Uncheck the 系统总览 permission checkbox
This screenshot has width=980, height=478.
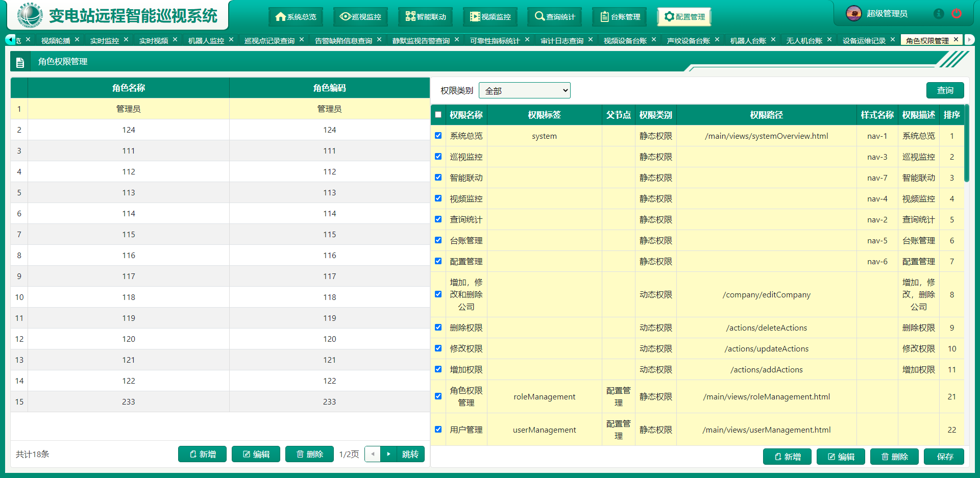438,136
